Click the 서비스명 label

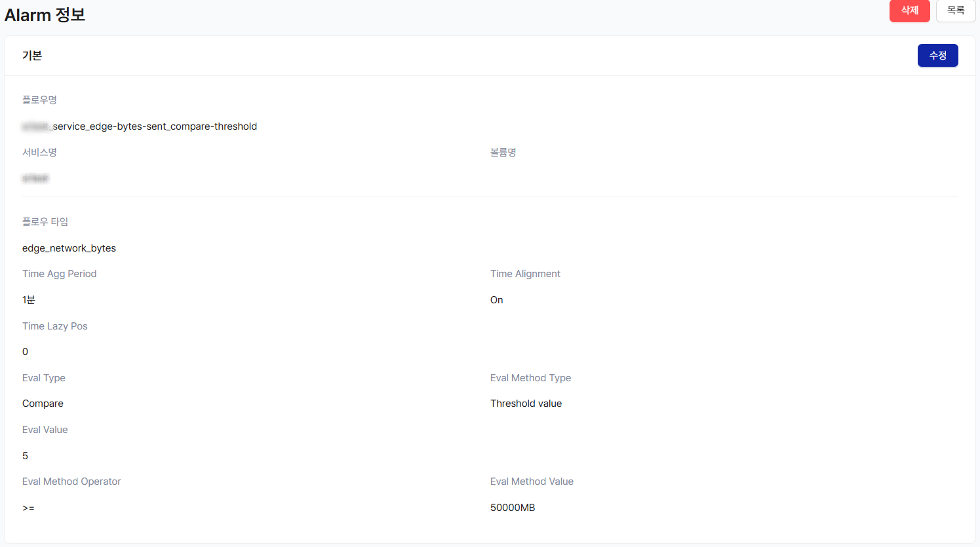coord(39,152)
